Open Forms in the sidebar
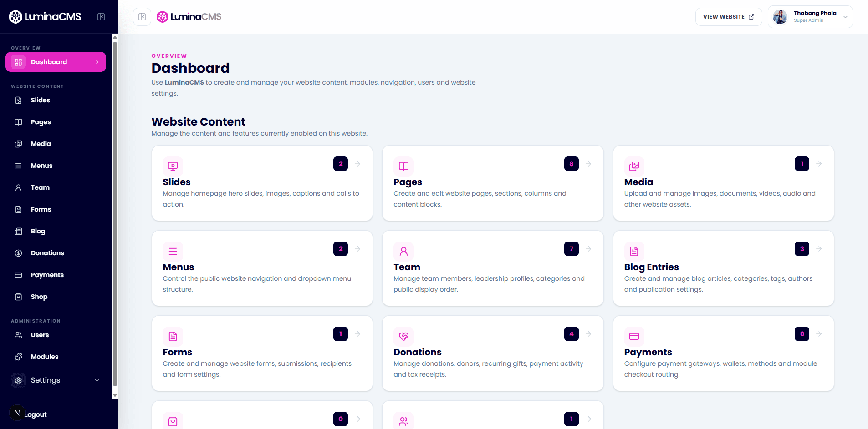Image resolution: width=868 pixels, height=429 pixels. (x=56, y=209)
